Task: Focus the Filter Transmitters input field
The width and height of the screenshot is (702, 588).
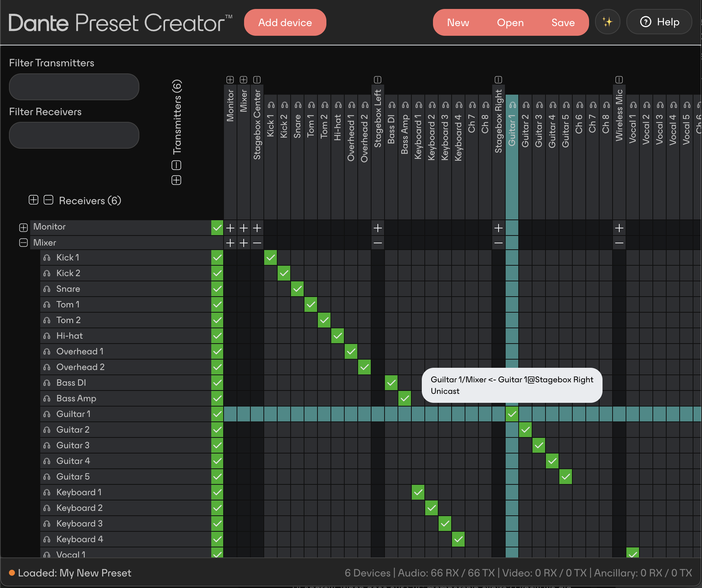Action: [74, 87]
